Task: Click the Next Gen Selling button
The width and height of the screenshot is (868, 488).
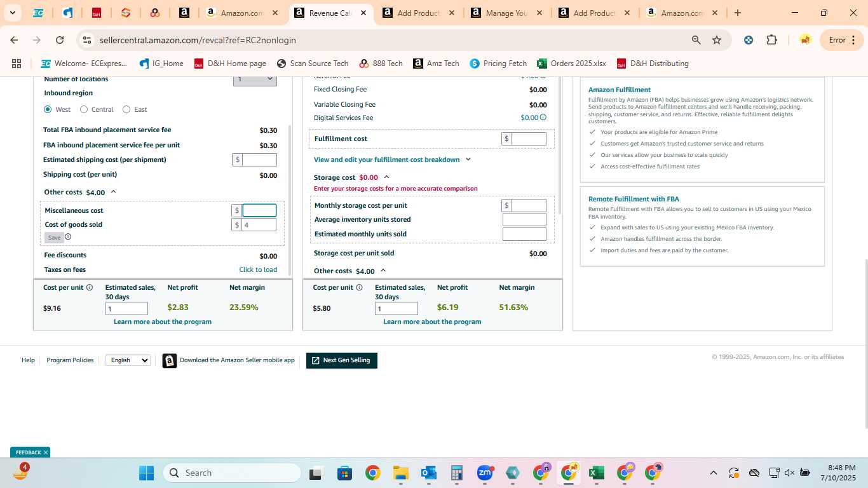Action: click(342, 360)
